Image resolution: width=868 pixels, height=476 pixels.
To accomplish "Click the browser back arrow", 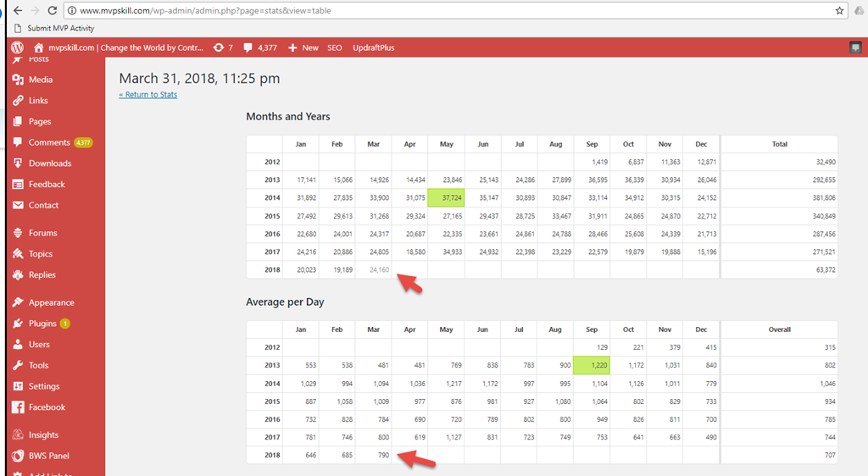I will tap(18, 10).
